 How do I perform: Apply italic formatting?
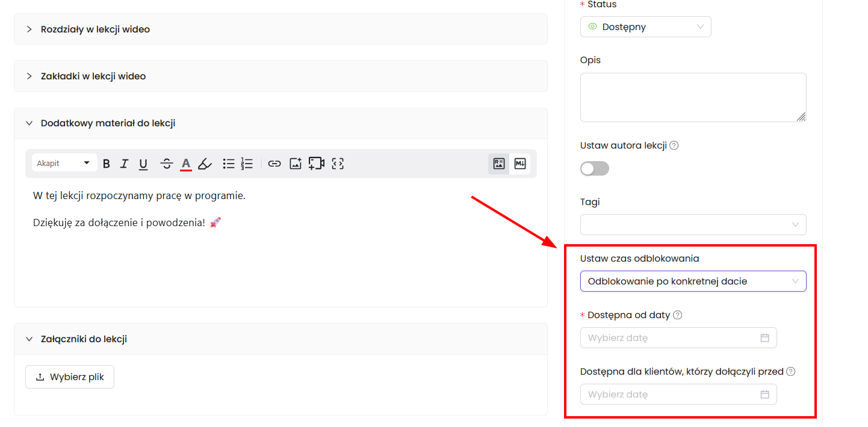(125, 164)
